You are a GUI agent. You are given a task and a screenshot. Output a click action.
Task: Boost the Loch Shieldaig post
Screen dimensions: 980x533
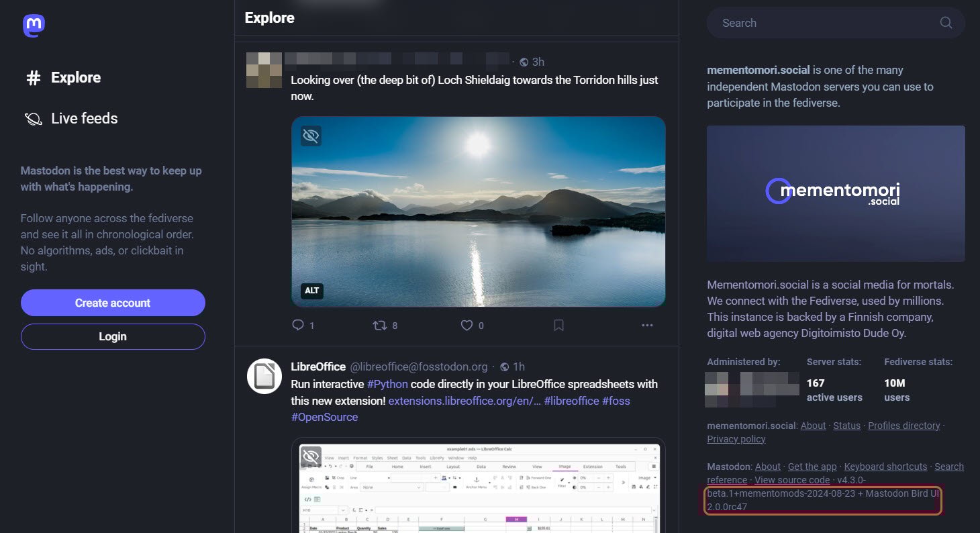379,325
